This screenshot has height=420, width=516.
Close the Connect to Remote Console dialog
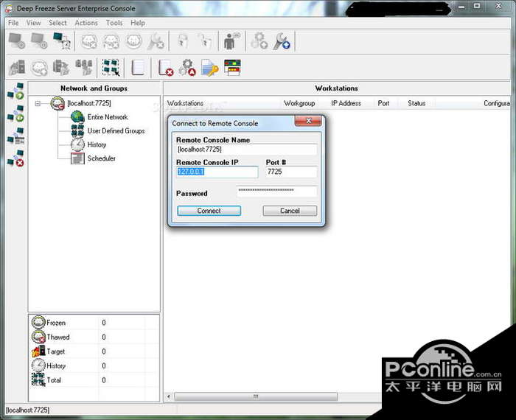[x=308, y=121]
